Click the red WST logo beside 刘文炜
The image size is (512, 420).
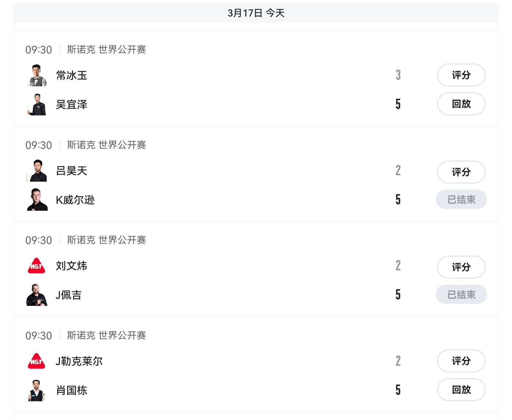[x=37, y=266]
